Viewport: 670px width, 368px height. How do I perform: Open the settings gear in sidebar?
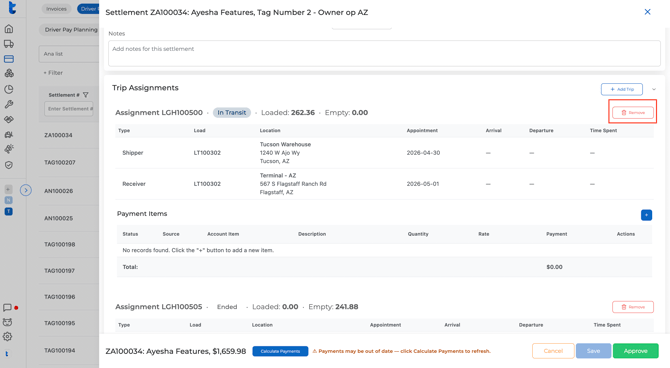point(7,337)
